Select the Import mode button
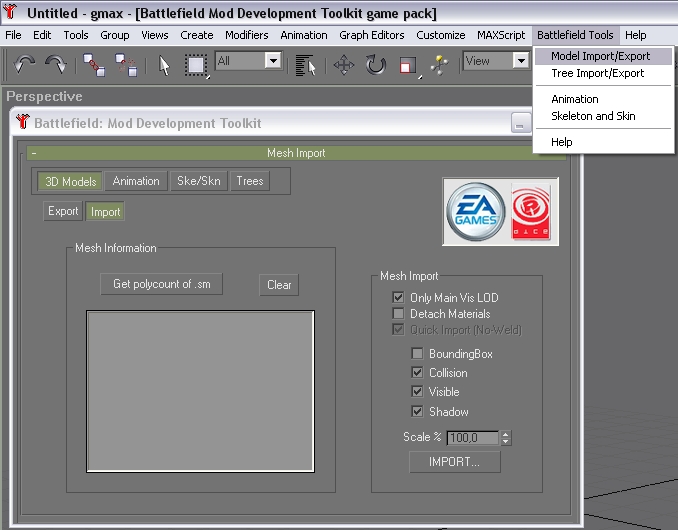678x530 pixels. click(105, 211)
